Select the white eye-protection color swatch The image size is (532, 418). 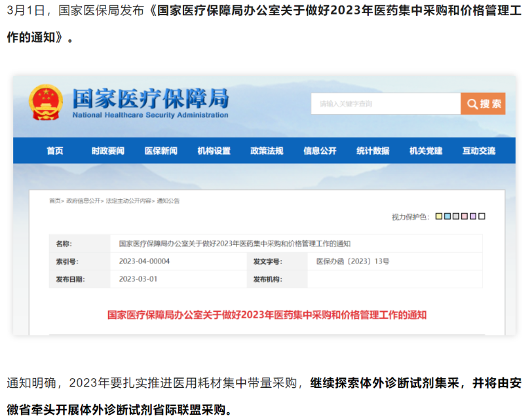482,216
